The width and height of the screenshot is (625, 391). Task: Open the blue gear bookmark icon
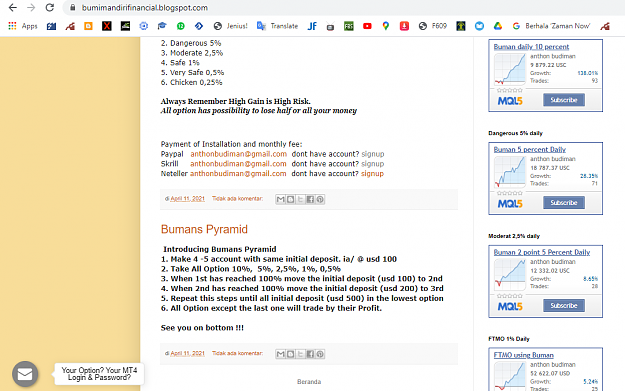(x=143, y=26)
